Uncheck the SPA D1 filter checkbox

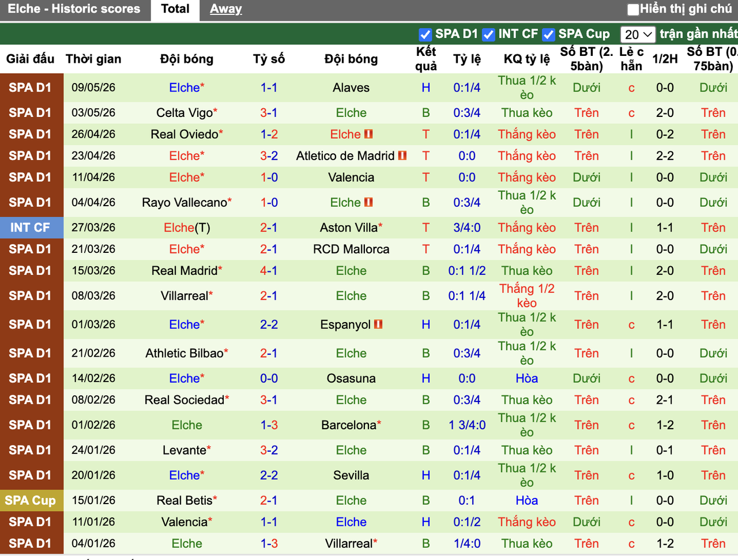[x=426, y=35]
